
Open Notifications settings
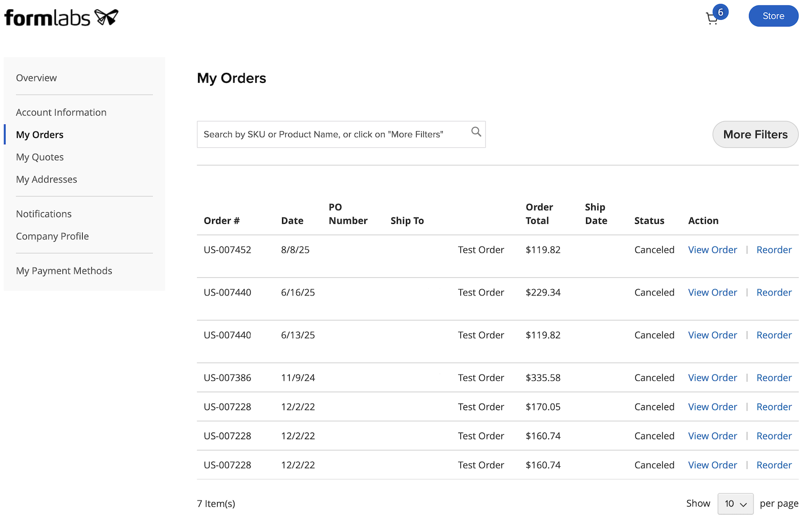[x=44, y=214]
